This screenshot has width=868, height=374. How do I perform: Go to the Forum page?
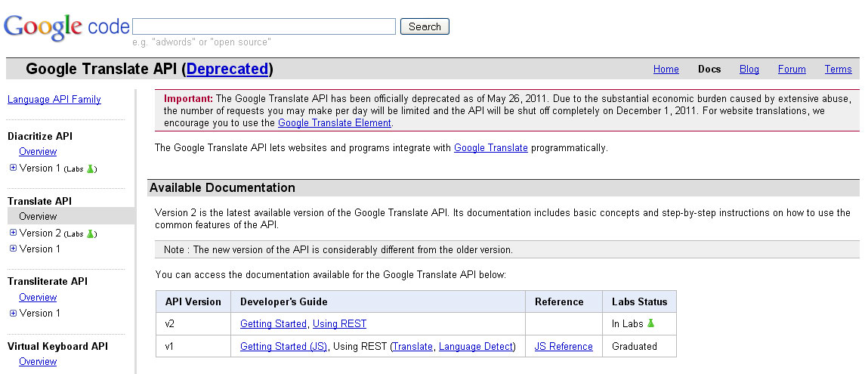pyautogui.click(x=792, y=70)
